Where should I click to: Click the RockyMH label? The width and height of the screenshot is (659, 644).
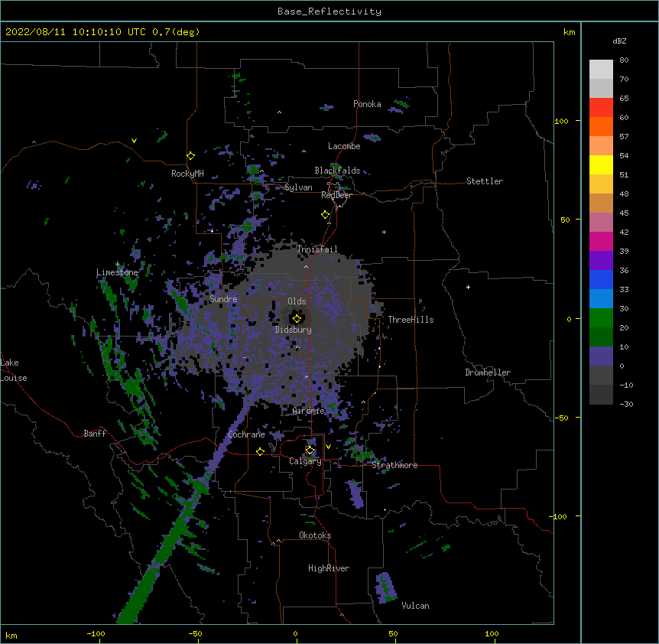point(187,174)
